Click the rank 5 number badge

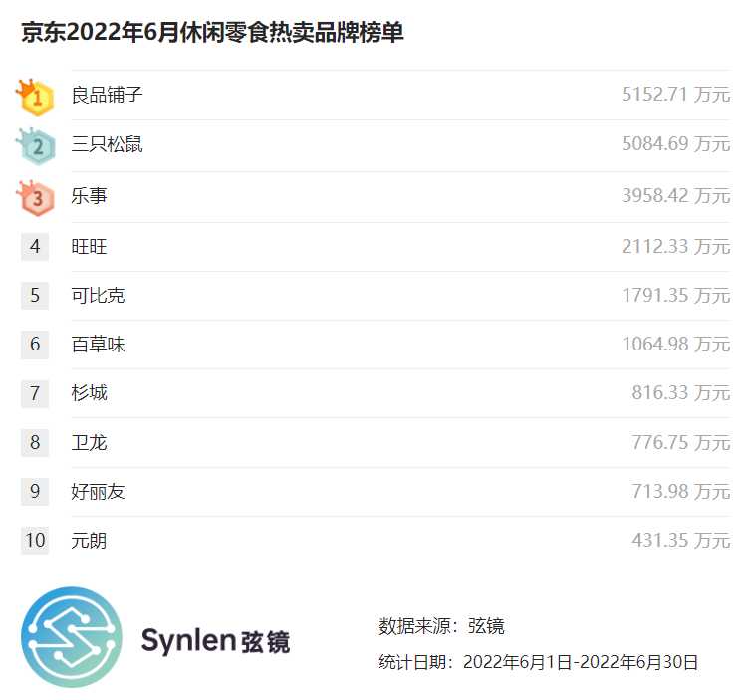point(35,296)
